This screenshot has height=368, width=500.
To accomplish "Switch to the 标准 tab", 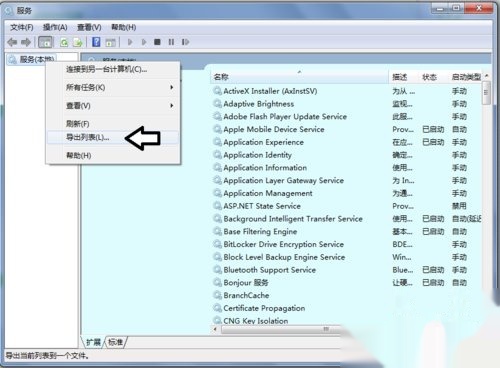I will pyautogui.click(x=116, y=342).
